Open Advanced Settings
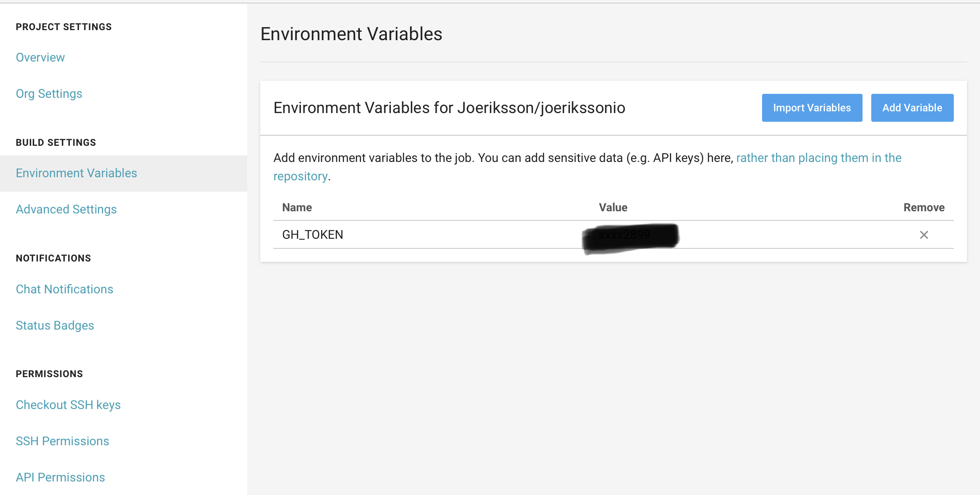This screenshot has height=495, width=980. 66,209
